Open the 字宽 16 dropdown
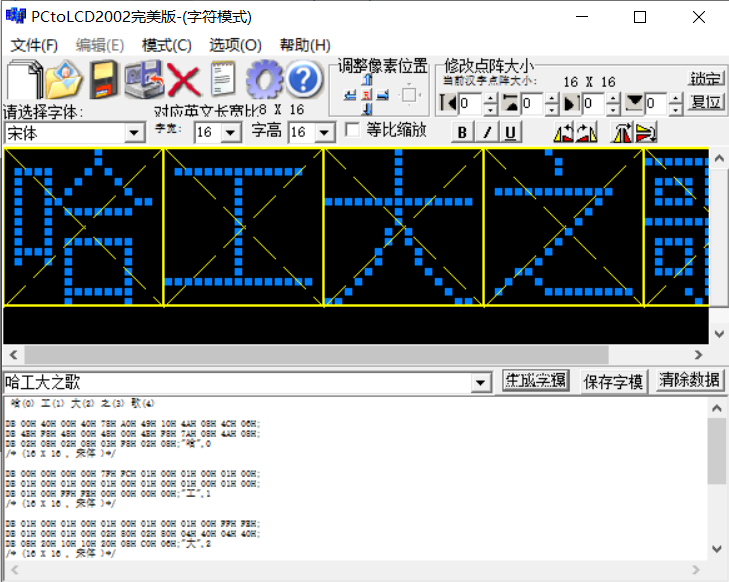The height and width of the screenshot is (582, 729). pyautogui.click(x=231, y=133)
